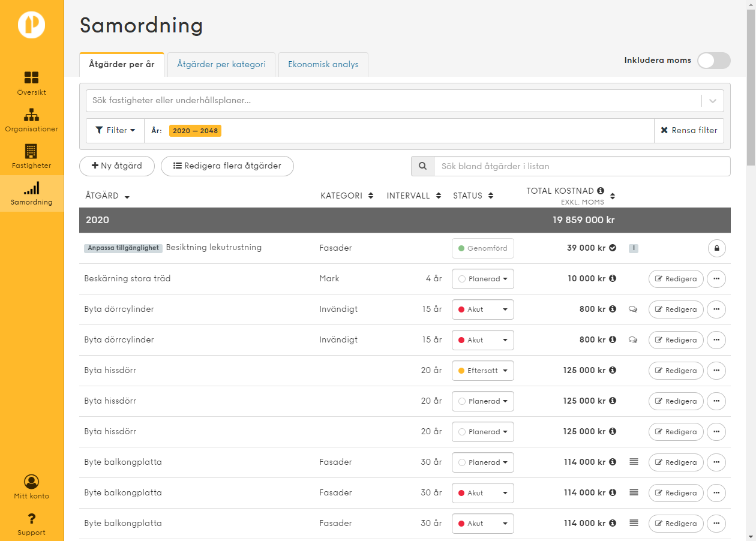Open the Planerad status dropdown for Beskärning stora träd
The image size is (756, 541).
pos(483,279)
